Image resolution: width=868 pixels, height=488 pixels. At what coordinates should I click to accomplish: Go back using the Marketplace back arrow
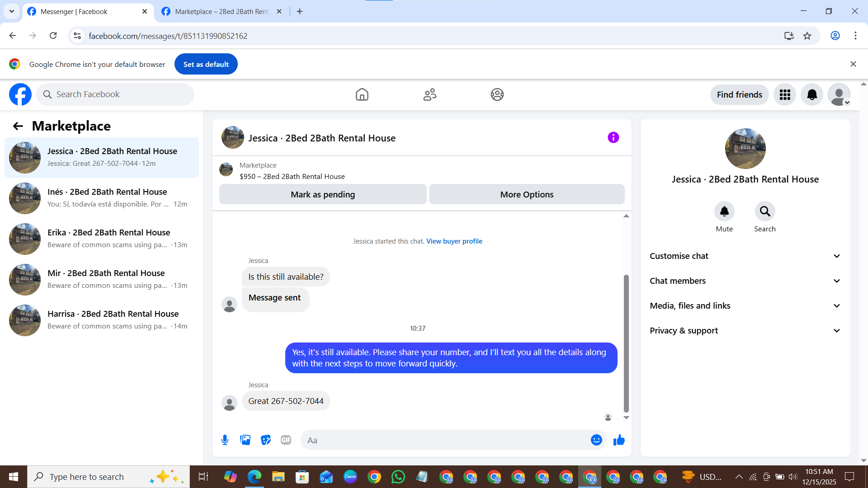pos(18,126)
